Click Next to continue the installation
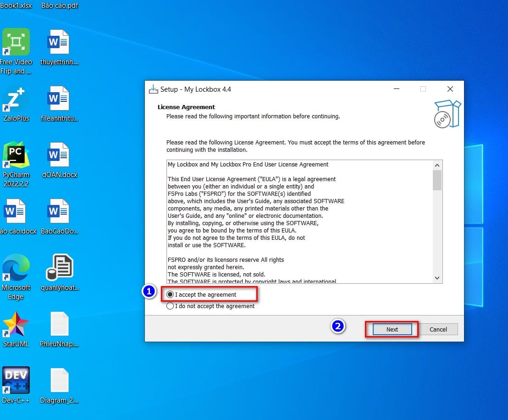 pyautogui.click(x=392, y=329)
